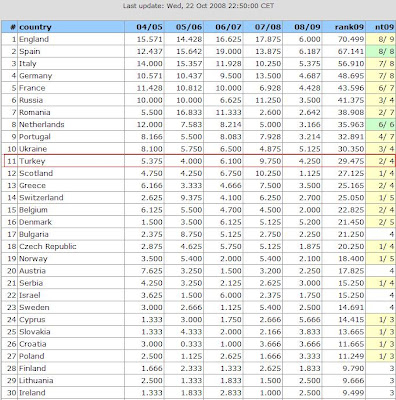Select the Denmark country name
This screenshot has width=396, height=400.
36,222
